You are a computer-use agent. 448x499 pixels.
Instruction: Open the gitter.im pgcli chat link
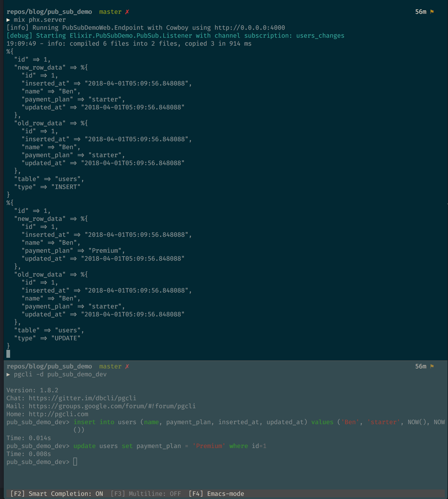tap(82, 398)
